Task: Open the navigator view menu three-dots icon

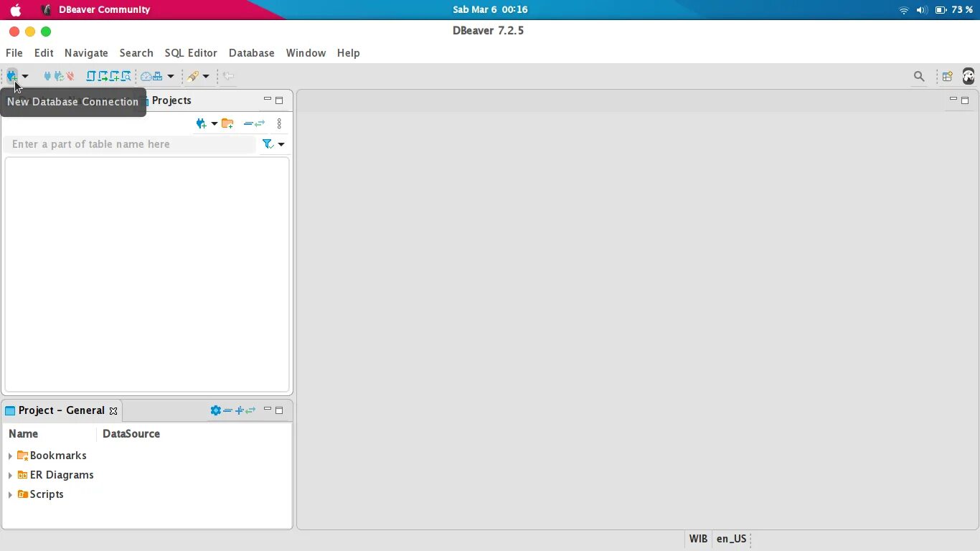Action: [279, 123]
